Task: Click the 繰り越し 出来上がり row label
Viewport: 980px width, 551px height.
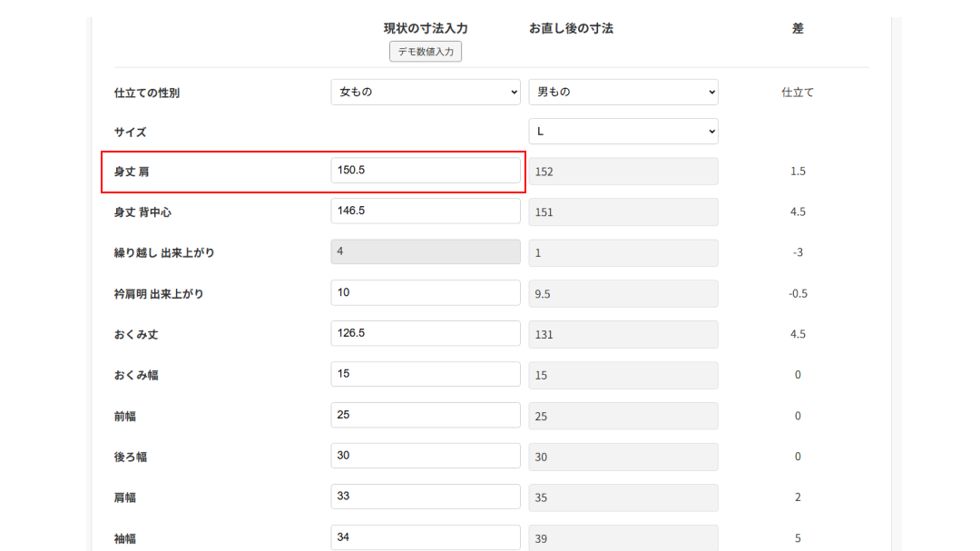Action: pos(164,252)
